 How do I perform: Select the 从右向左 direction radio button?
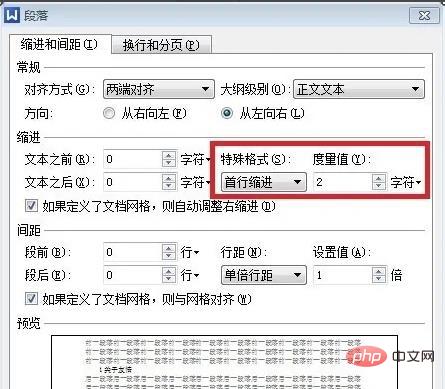109,113
